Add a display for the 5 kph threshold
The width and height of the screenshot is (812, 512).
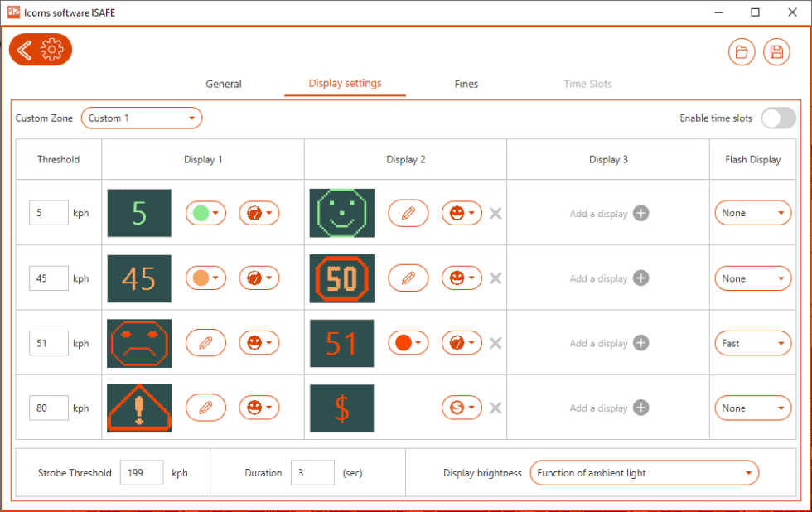(x=640, y=213)
